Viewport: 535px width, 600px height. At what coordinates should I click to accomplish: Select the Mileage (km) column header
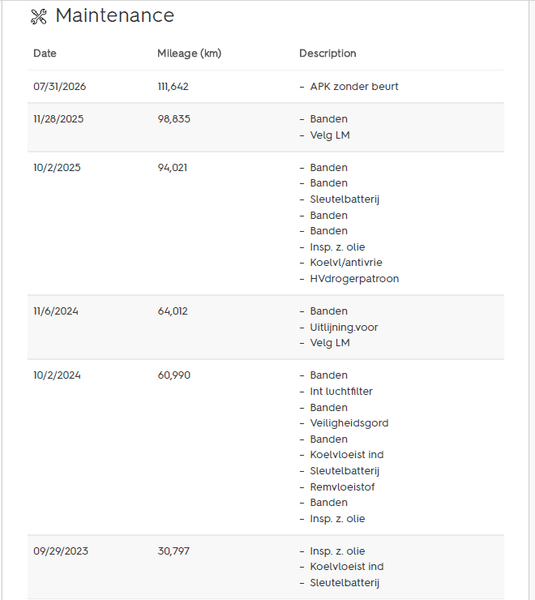[189, 53]
